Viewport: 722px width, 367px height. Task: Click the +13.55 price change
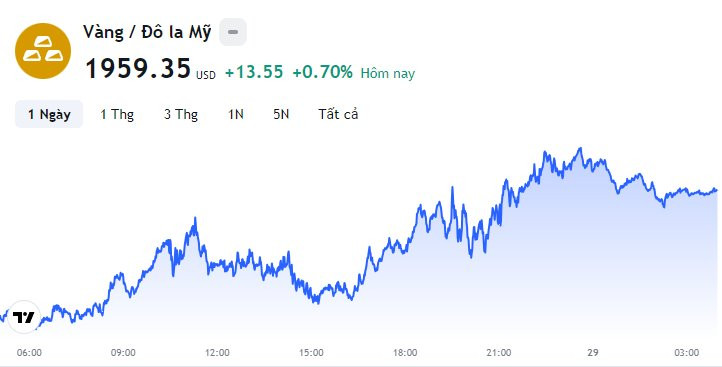[x=254, y=72]
